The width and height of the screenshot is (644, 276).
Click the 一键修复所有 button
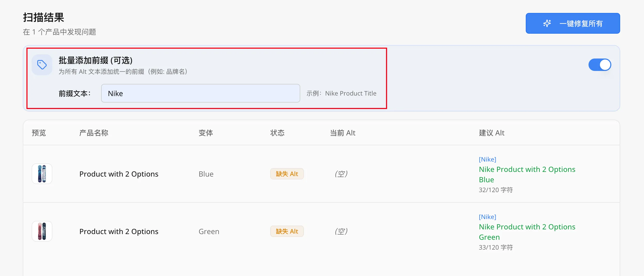573,23
